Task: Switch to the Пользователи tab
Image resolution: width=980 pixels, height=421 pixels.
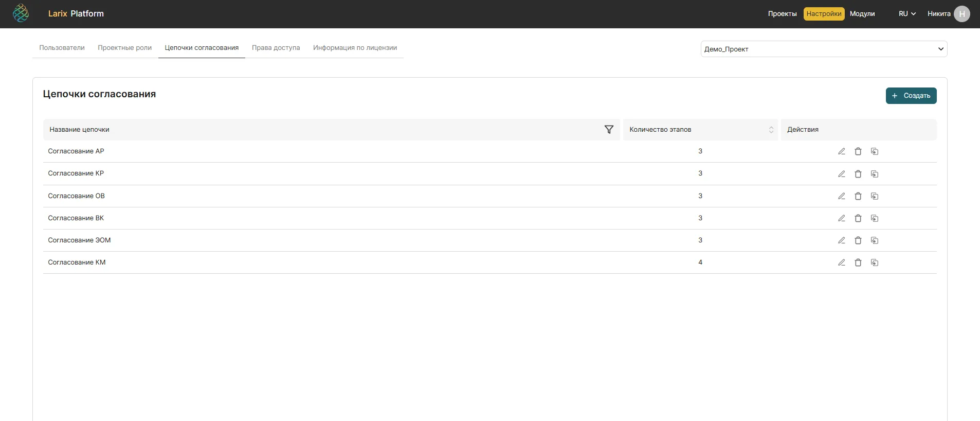Action: pyautogui.click(x=62, y=48)
